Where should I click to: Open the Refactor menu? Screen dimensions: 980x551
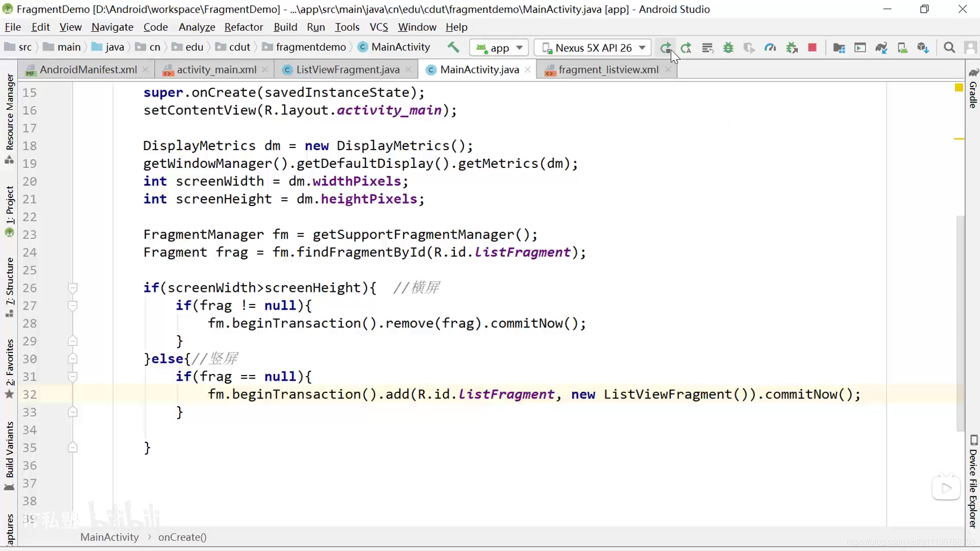pos(243,27)
